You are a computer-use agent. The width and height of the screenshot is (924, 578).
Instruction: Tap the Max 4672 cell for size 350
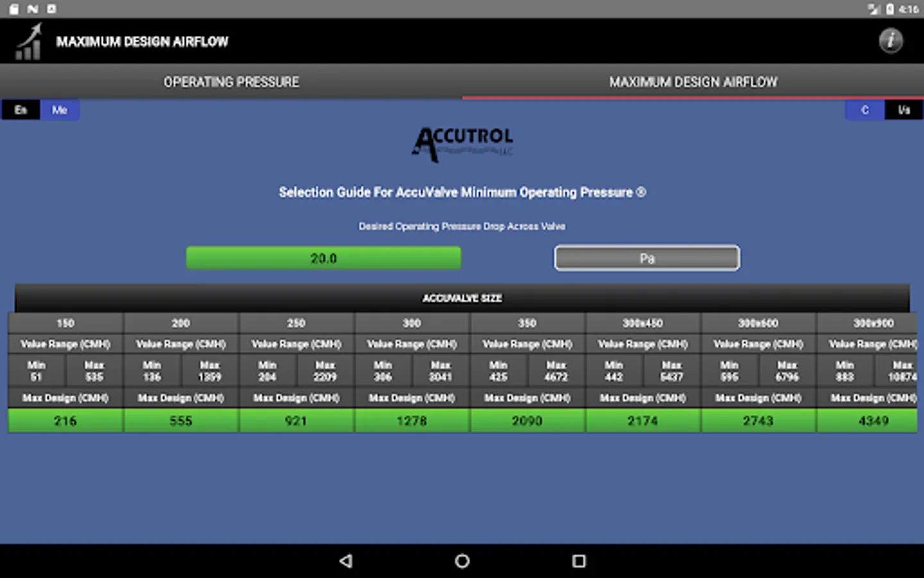pos(556,371)
